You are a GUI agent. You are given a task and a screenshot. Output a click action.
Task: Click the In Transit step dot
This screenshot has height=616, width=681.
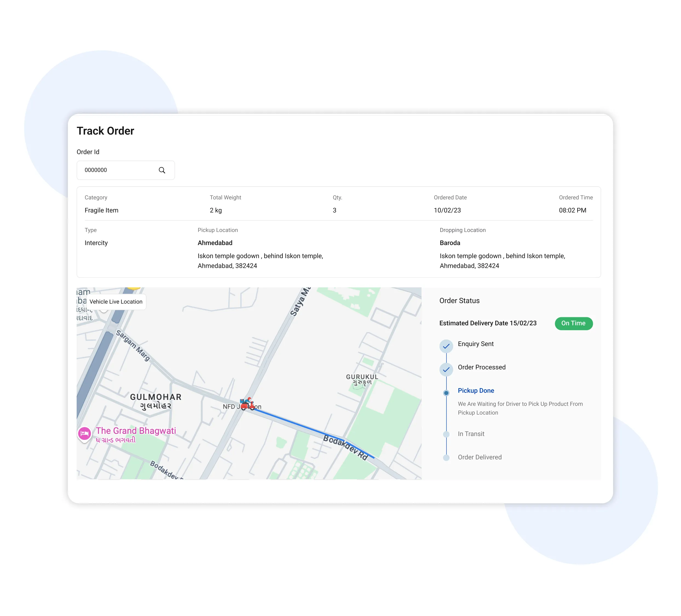pyautogui.click(x=446, y=434)
